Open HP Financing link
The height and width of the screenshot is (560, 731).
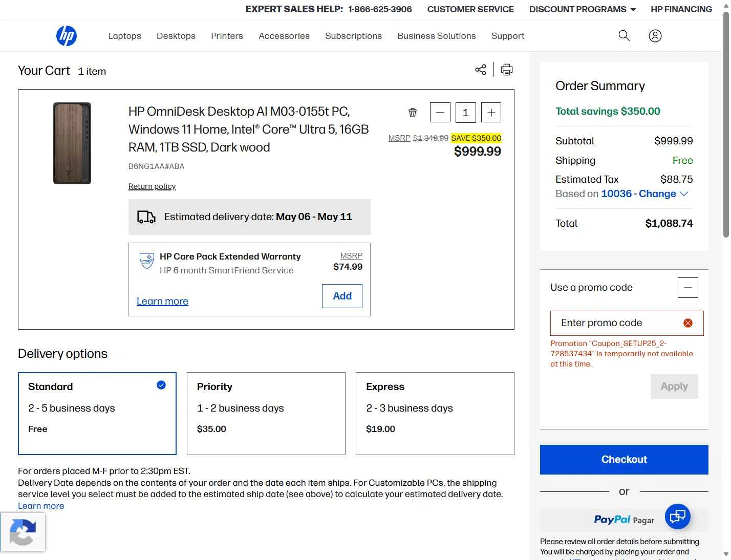coord(681,9)
